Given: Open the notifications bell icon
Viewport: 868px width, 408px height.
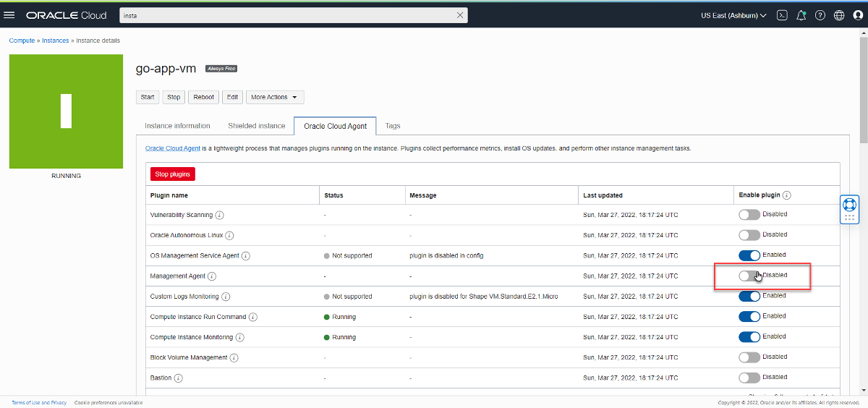Looking at the screenshot, I should click(801, 15).
